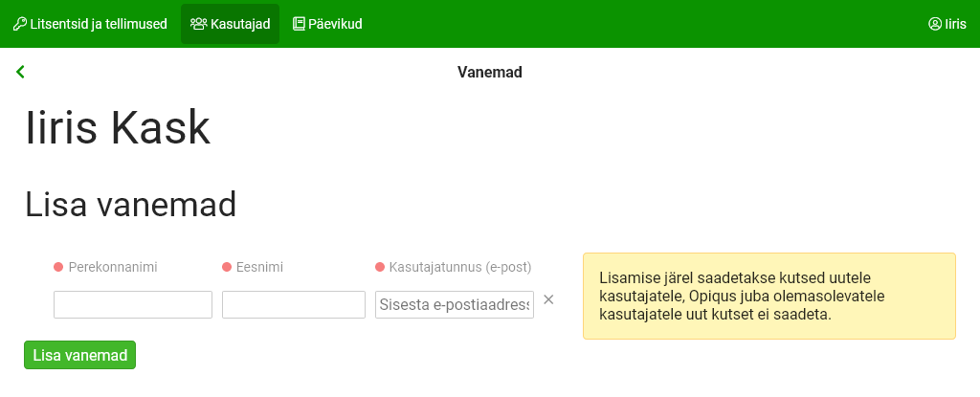The height and width of the screenshot is (397, 980).
Task: Click the book icon beside Päevikud
Action: 299,24
